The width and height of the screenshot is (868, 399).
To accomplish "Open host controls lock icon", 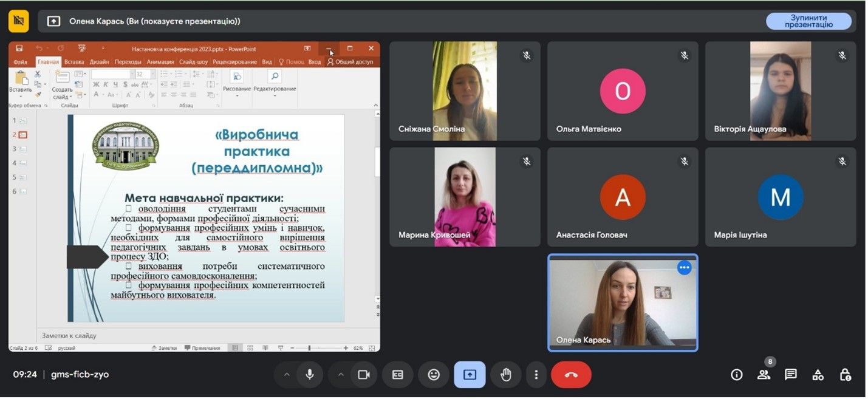I will [844, 375].
